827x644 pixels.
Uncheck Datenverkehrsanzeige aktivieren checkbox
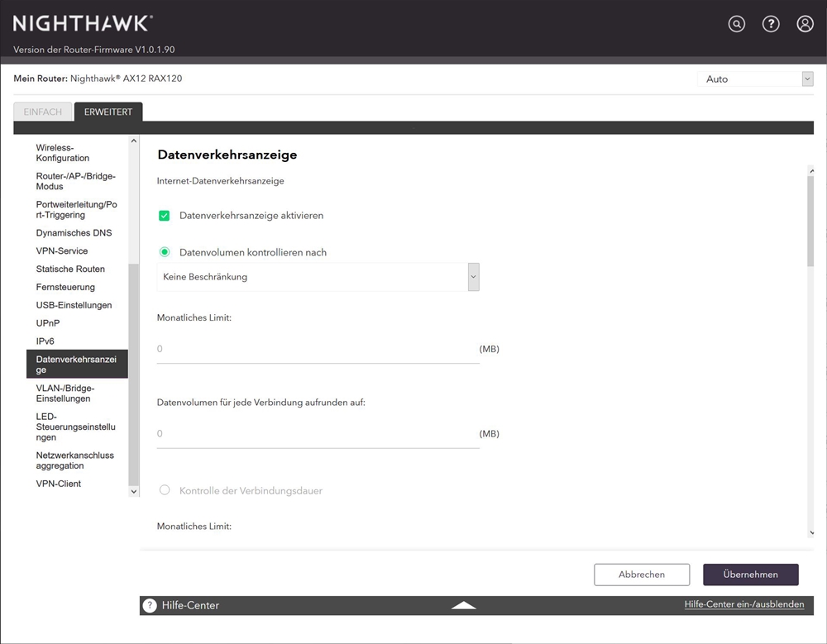[x=164, y=216]
